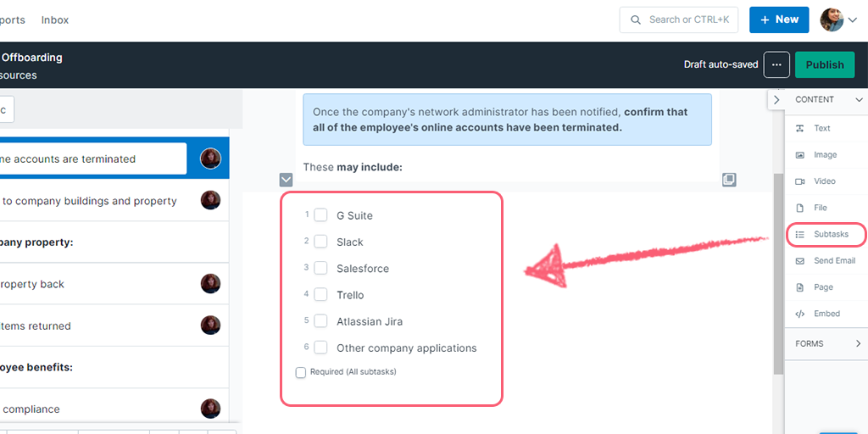Tick the Salesforce subtask checkbox

(321, 268)
